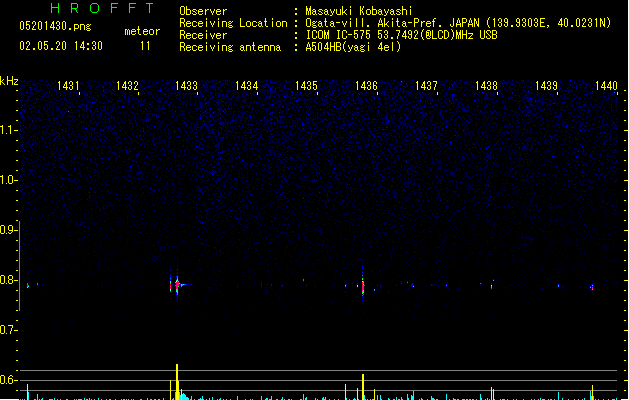
Task: Click time marker 1434
Action: point(246,86)
